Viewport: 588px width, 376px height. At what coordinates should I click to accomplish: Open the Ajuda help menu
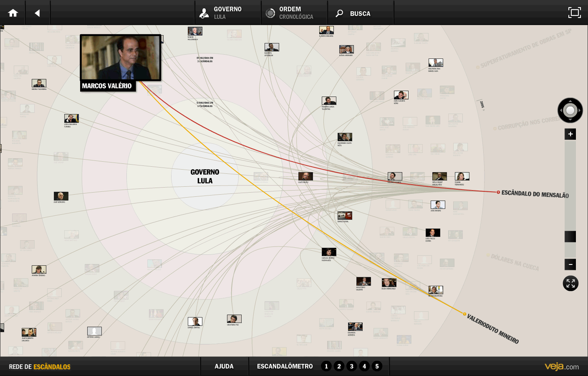pyautogui.click(x=224, y=366)
